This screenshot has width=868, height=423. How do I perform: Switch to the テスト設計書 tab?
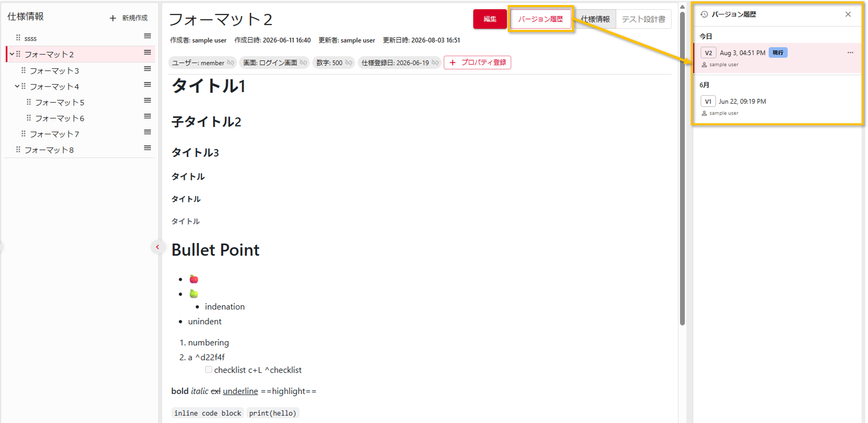(643, 19)
